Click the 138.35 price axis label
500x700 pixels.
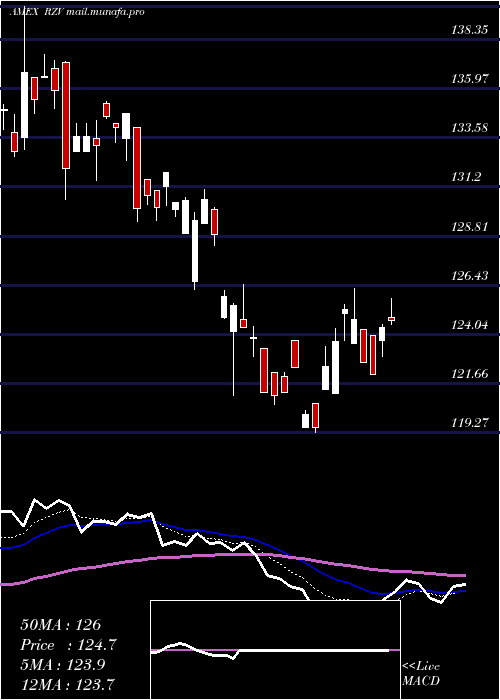coord(469,30)
